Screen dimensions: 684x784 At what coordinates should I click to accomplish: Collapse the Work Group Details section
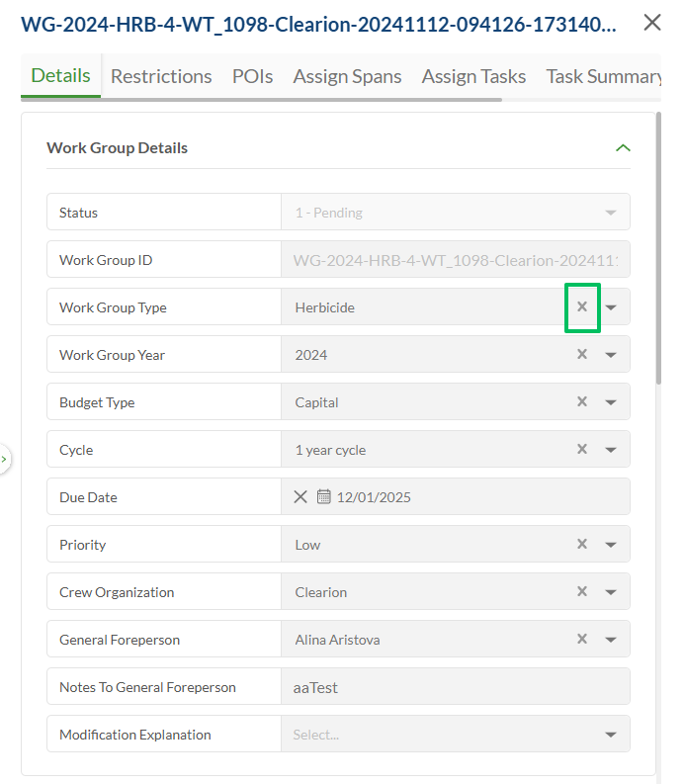(x=623, y=148)
